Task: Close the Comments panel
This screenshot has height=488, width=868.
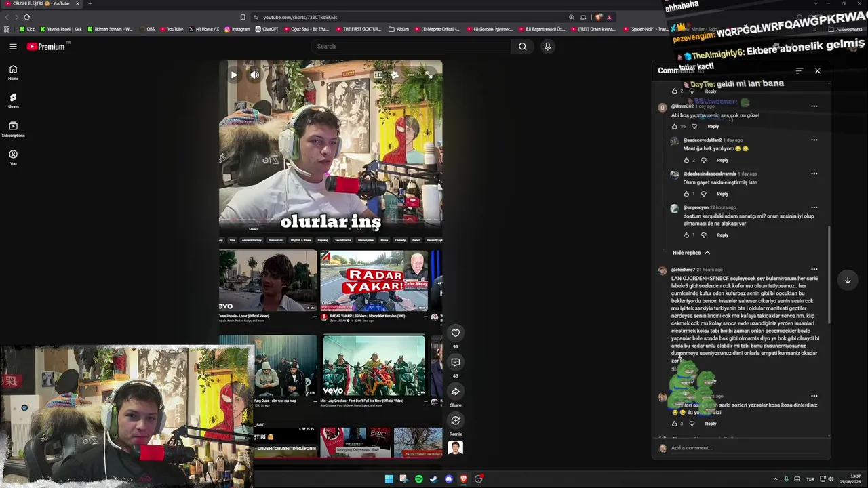Action: point(817,70)
